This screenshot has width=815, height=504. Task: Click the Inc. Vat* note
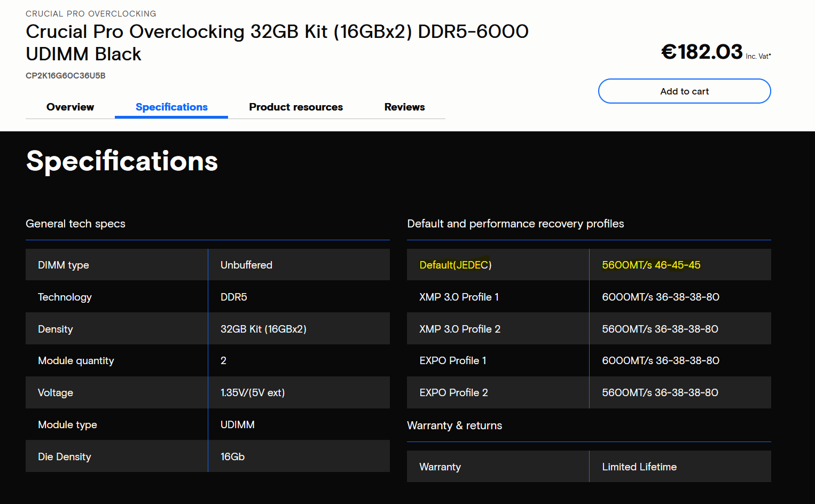pyautogui.click(x=758, y=56)
